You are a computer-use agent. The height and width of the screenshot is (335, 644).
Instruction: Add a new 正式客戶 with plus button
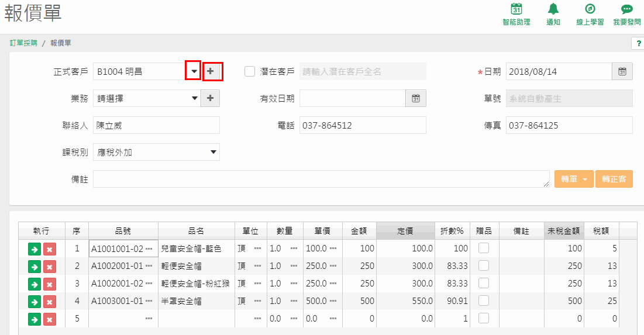pos(211,71)
